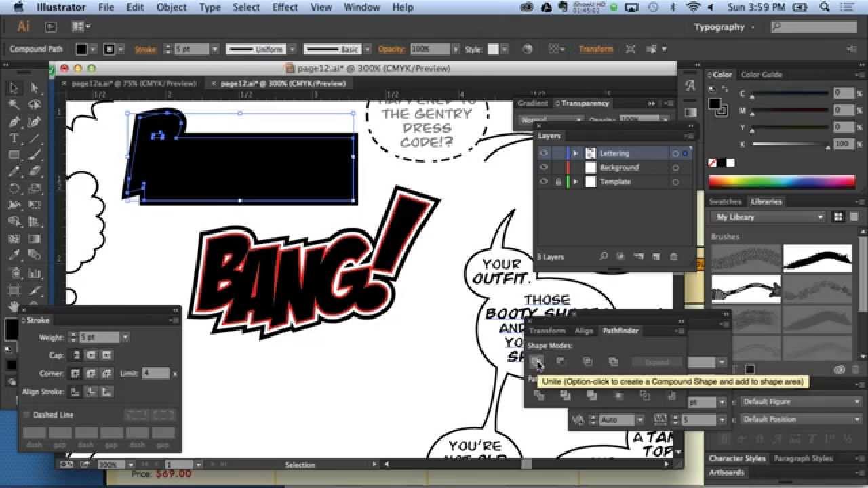868x488 pixels.
Task: Select the Rotate tool
Action: point(14,188)
